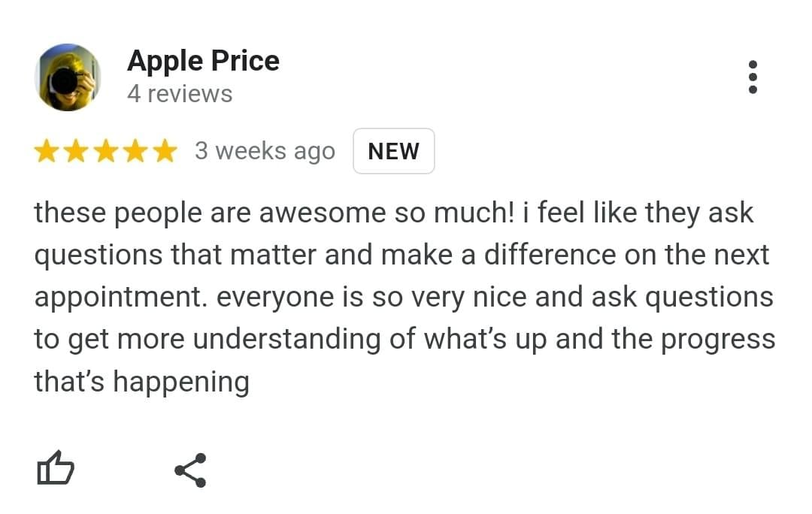The image size is (812, 514).
Task: Open Apple Price's profile picture
Action: click(68, 77)
